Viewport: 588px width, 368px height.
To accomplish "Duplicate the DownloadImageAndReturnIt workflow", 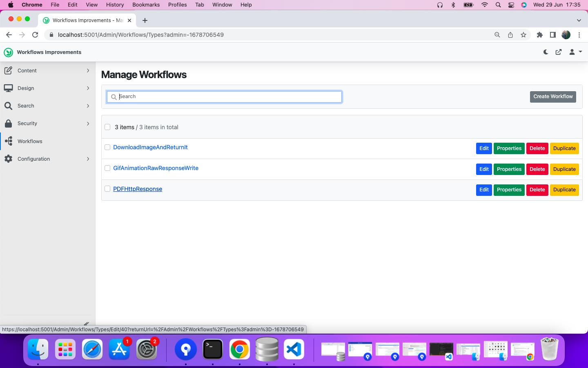I will click(564, 148).
